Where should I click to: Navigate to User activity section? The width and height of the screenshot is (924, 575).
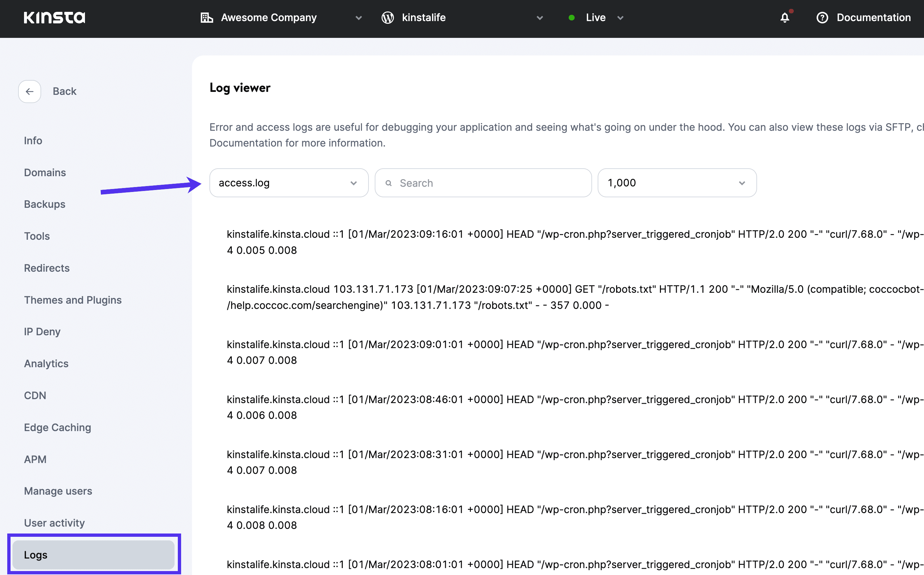click(54, 523)
